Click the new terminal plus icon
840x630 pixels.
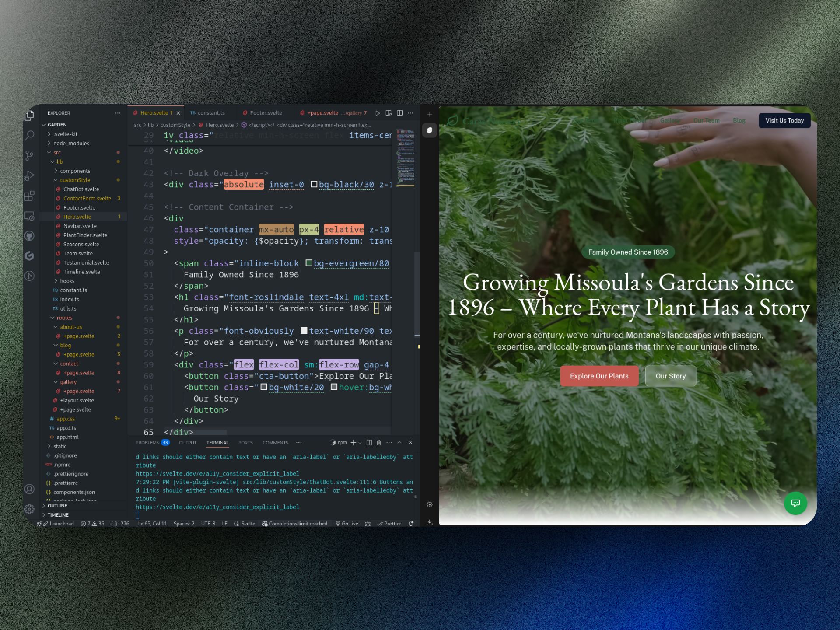coord(353,443)
